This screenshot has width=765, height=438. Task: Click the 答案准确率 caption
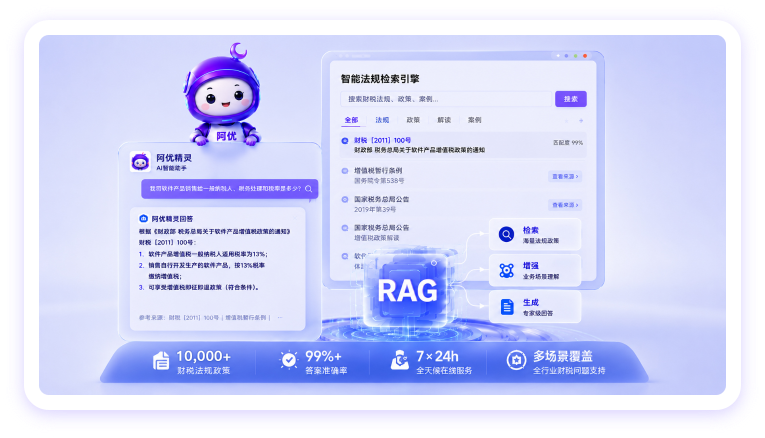pos(326,371)
